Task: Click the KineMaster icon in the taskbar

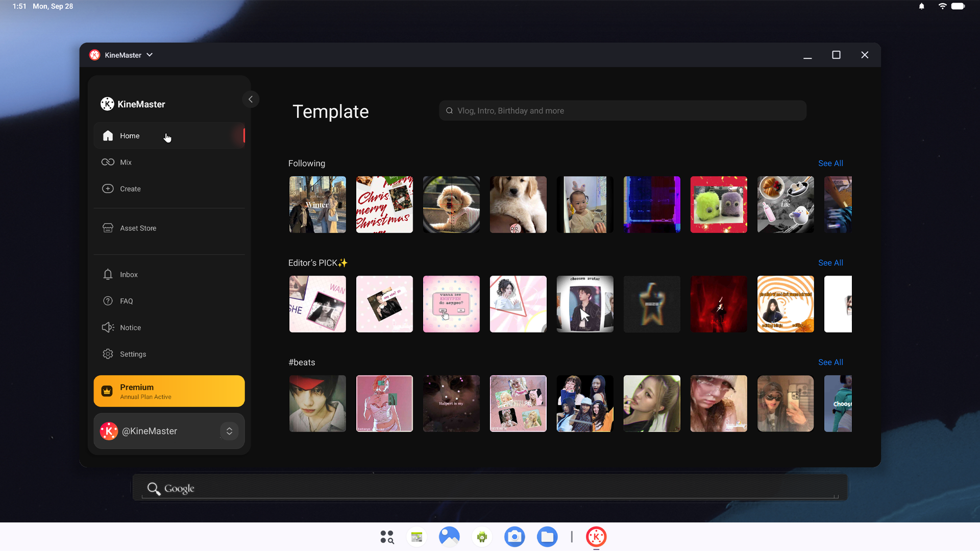Action: click(596, 537)
